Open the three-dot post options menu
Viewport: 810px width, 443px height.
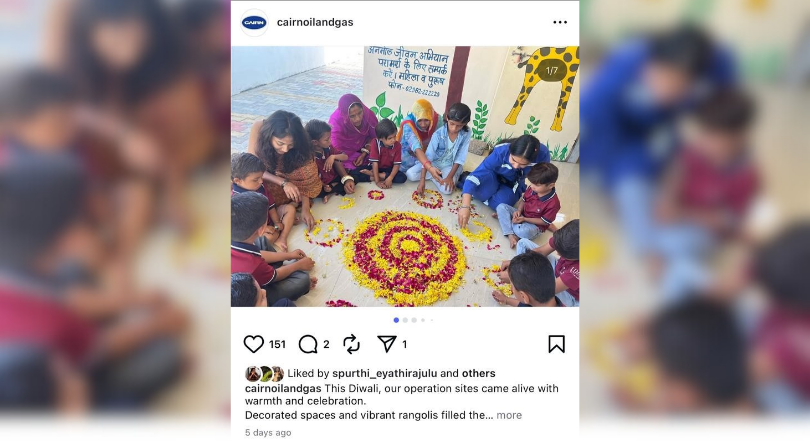coord(560,22)
